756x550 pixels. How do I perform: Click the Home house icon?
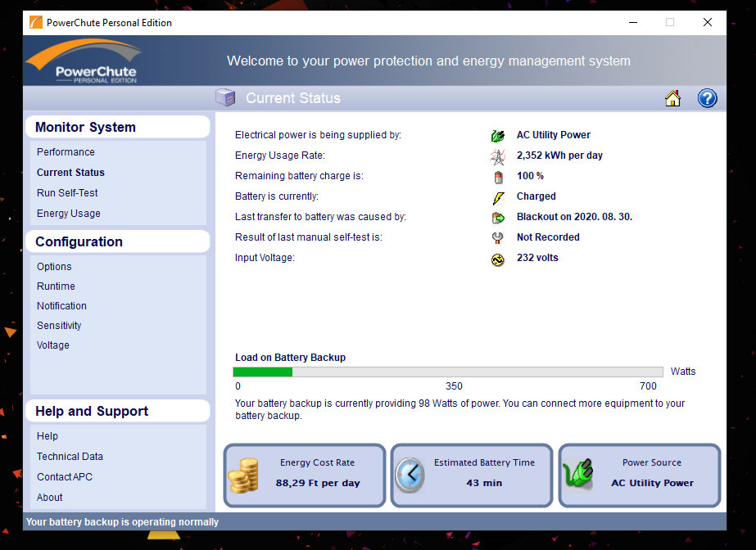(x=672, y=98)
